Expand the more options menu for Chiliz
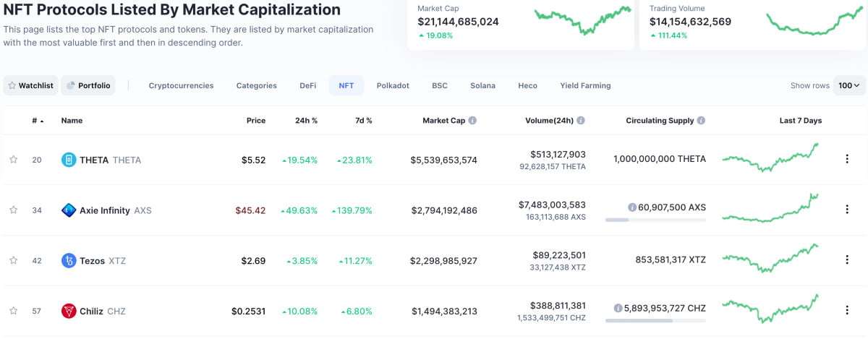This screenshot has width=868, height=339. coord(847,310)
